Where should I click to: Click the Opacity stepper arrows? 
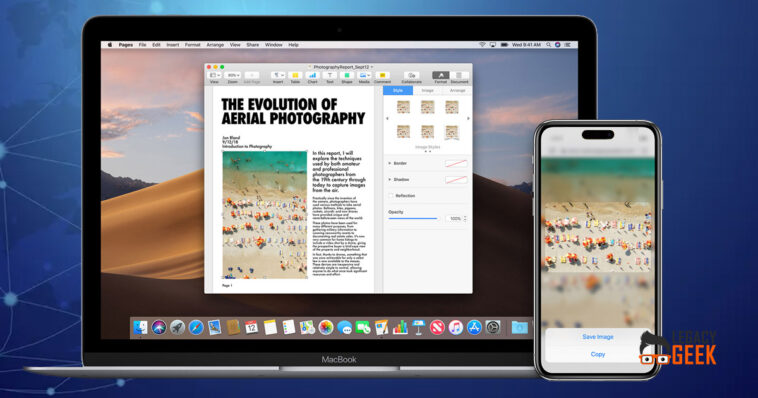(x=465, y=219)
